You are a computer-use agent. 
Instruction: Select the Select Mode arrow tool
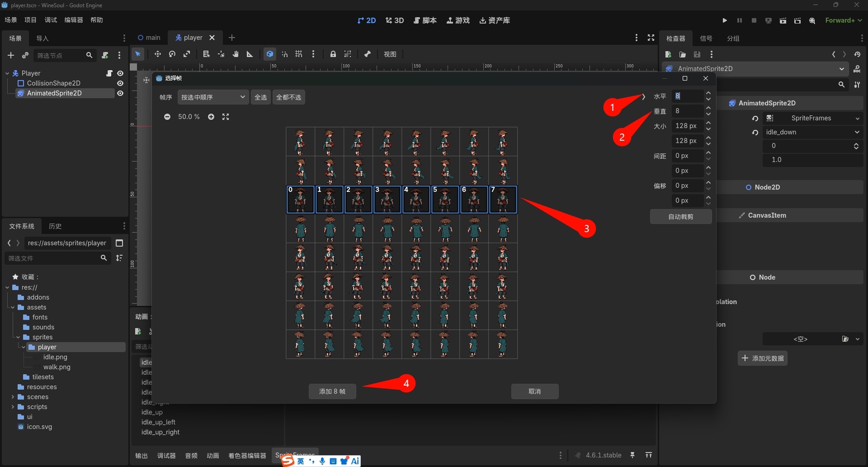tap(138, 54)
